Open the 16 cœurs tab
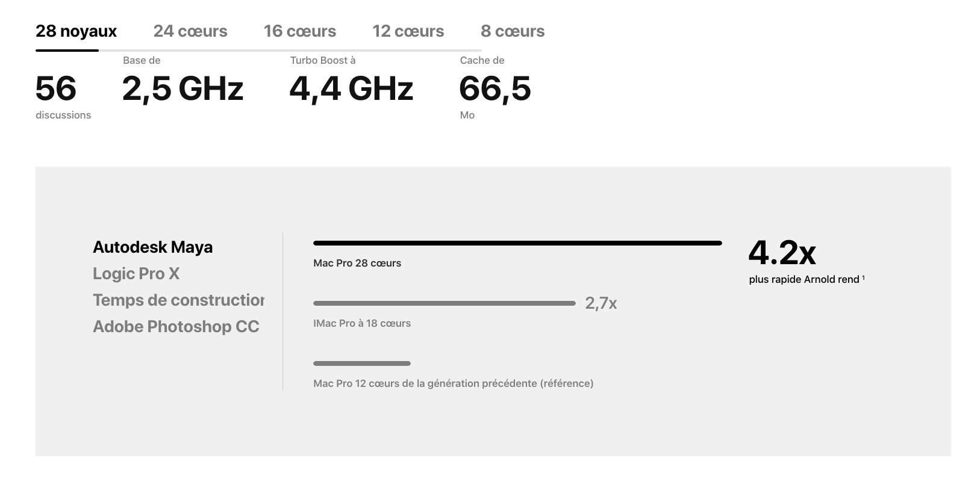Screen dimensions: 980x479 pos(300,31)
